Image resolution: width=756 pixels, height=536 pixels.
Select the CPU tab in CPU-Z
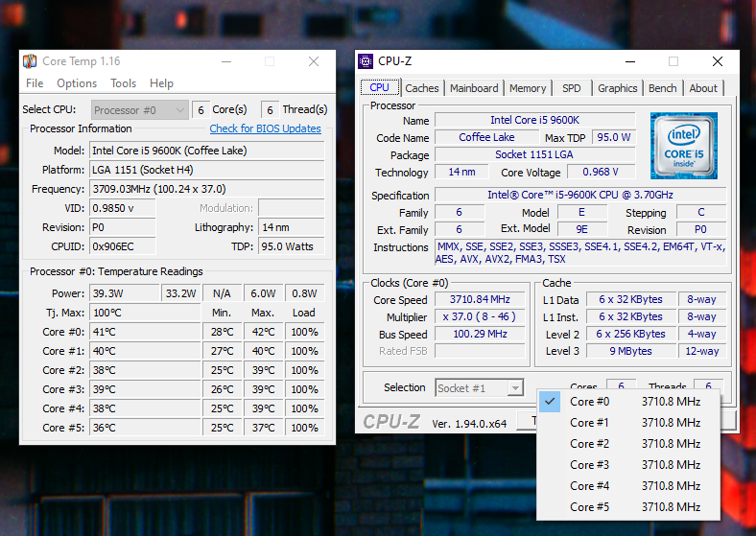tap(380, 87)
